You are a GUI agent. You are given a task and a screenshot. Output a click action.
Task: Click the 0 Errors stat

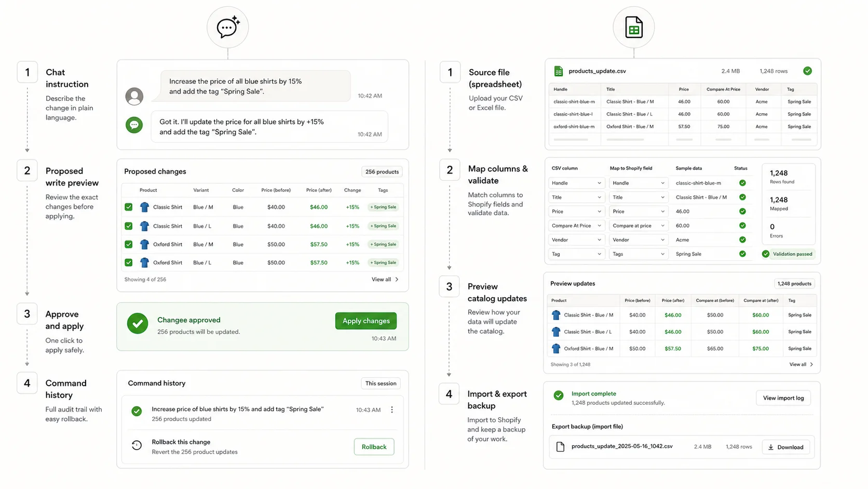click(x=776, y=231)
